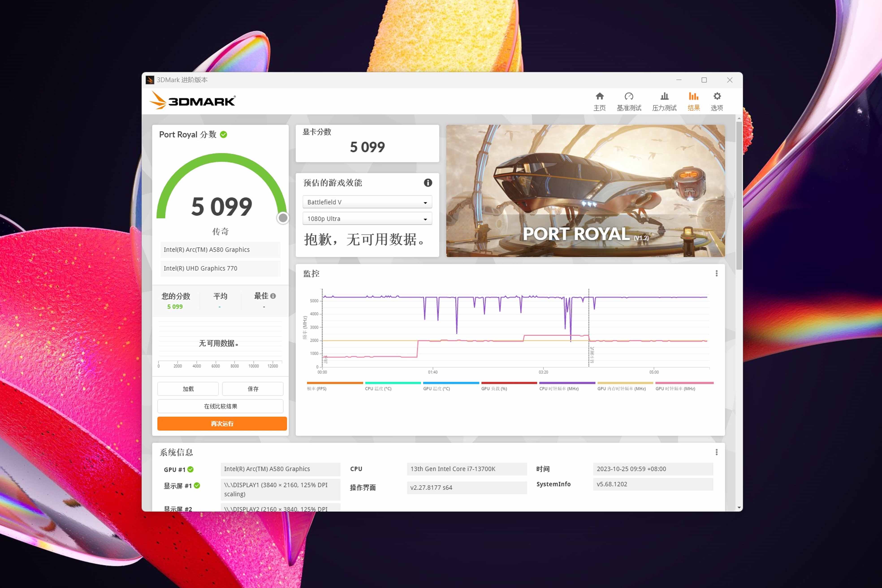Screen dimensions: 882x588
Task: Toggle the 帧率 (FPS) legend series
Action: coord(335,387)
